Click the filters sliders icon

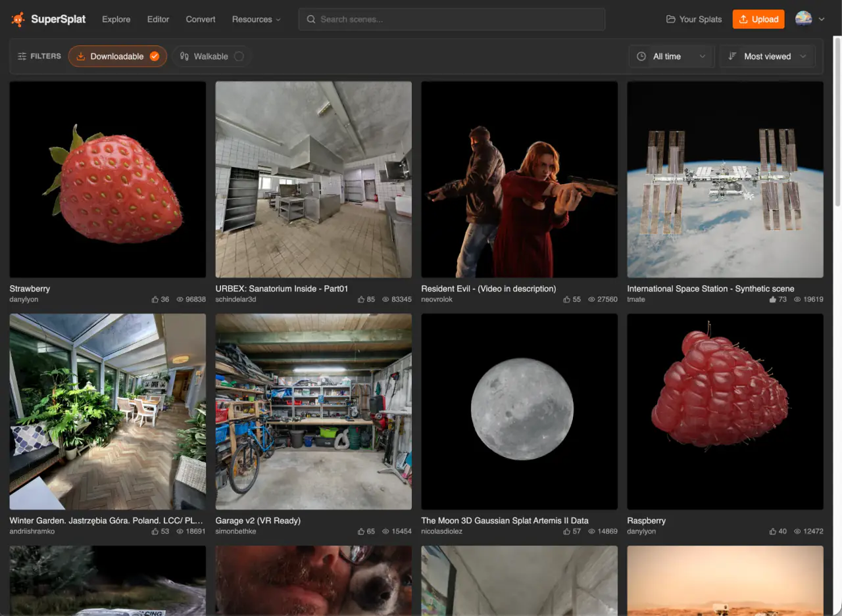[22, 57]
